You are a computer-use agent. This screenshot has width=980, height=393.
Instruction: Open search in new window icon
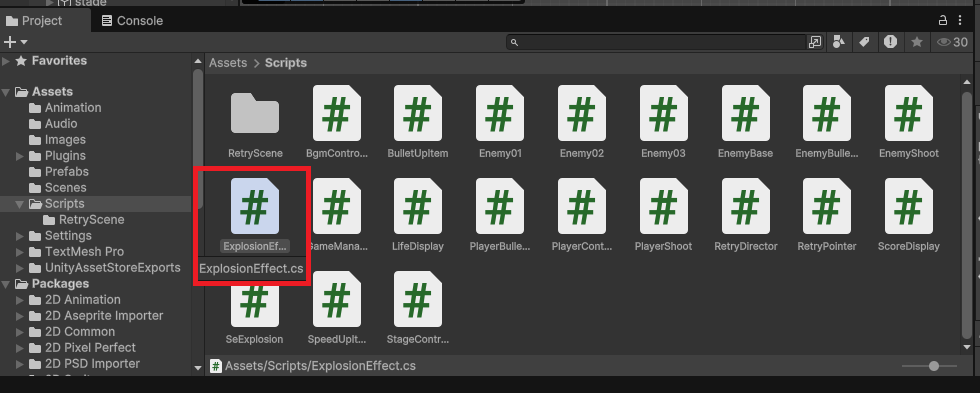tap(814, 42)
